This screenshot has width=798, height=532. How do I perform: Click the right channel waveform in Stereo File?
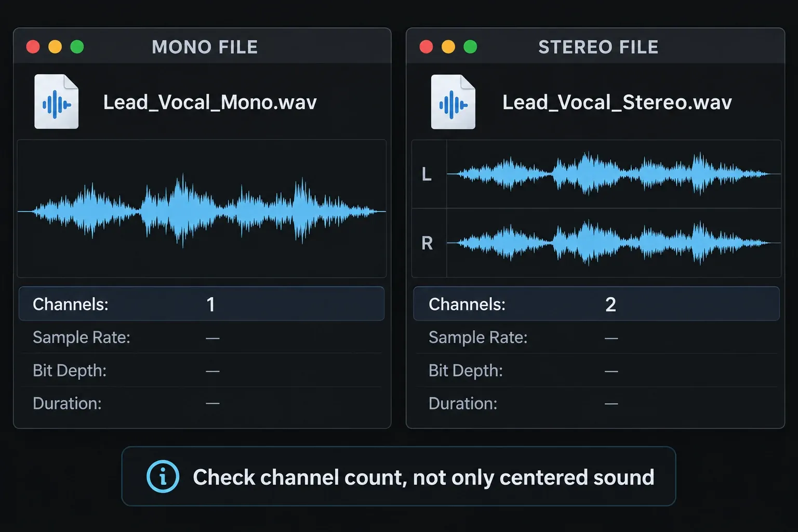tap(614, 243)
